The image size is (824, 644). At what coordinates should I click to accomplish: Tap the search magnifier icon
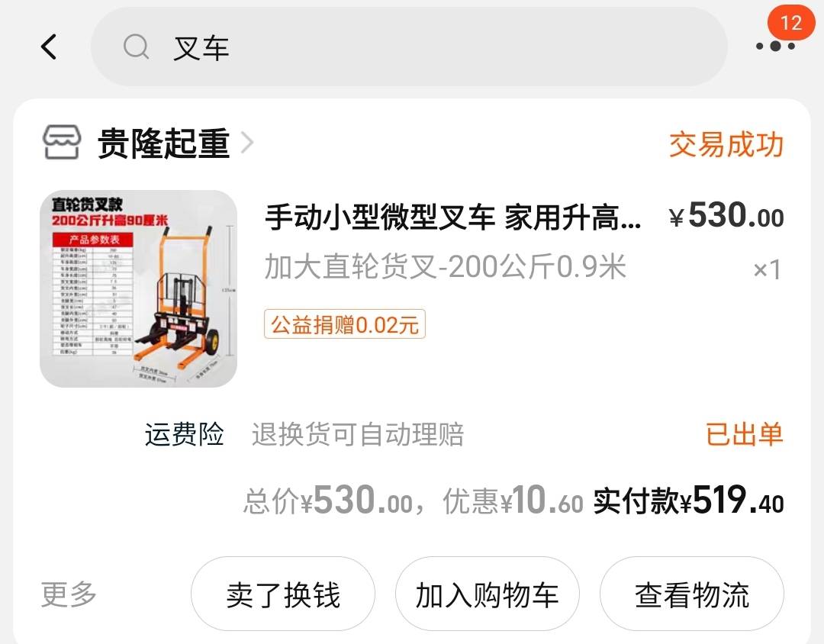coord(136,47)
